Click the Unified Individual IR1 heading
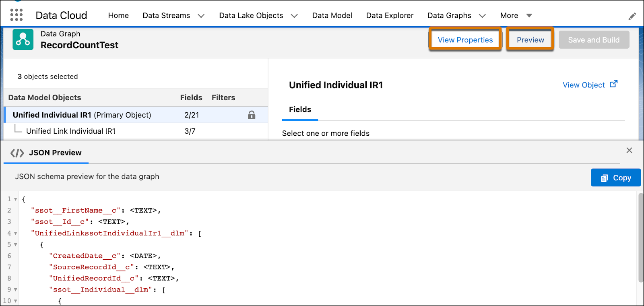 point(336,85)
